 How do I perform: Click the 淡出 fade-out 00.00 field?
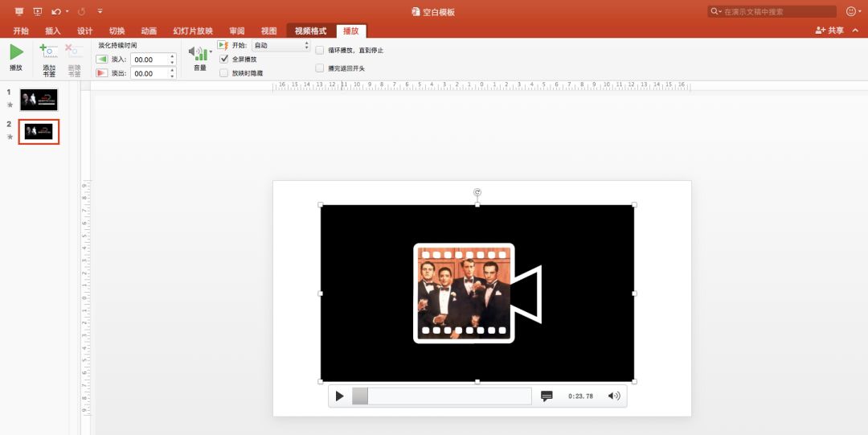(x=149, y=73)
